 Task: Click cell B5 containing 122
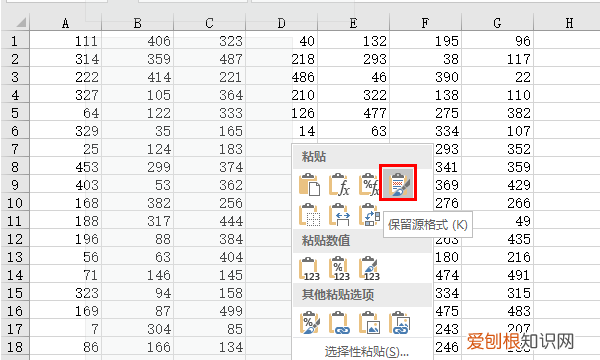pos(137,113)
